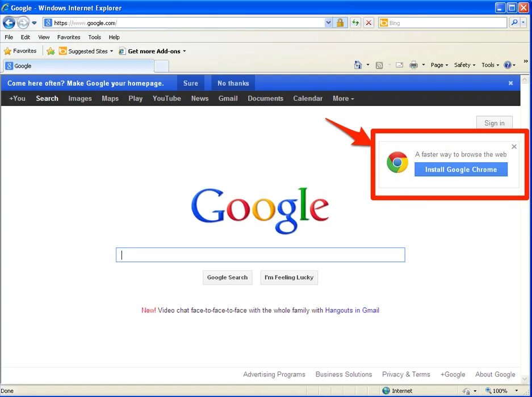Open Advertising Programs footer link
The image size is (532, 397).
coord(274,374)
